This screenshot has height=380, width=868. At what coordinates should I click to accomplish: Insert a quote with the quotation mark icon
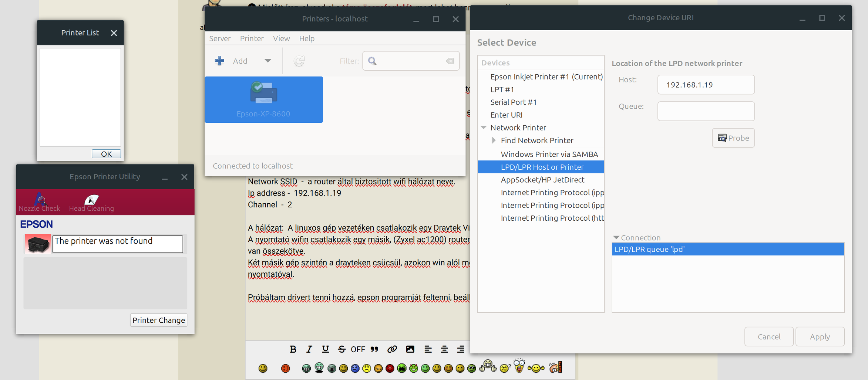coord(374,349)
